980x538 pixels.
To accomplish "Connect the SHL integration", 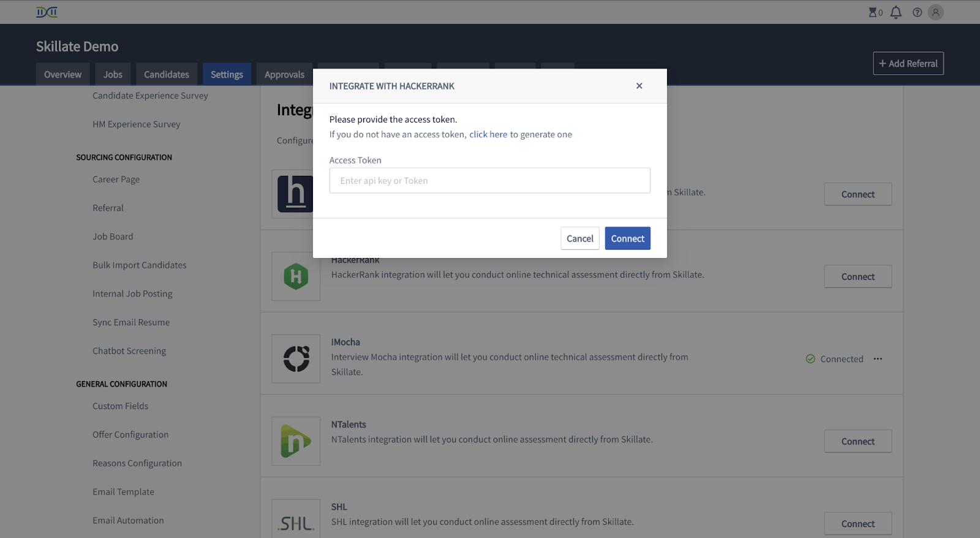I will point(858,524).
